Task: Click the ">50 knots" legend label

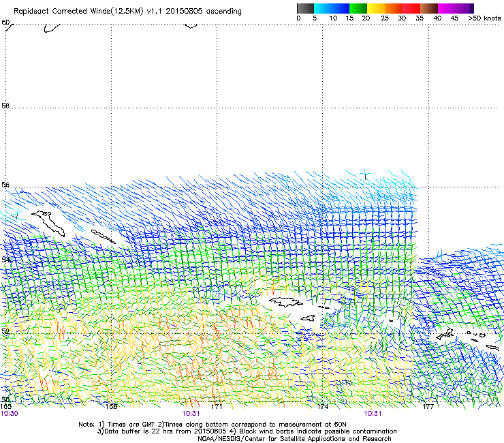Action: 484,18
